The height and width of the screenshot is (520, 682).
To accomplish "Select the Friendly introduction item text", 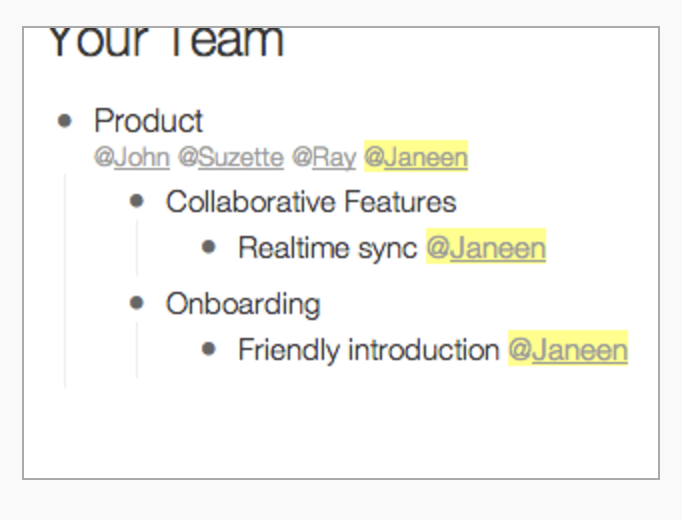I will click(369, 350).
